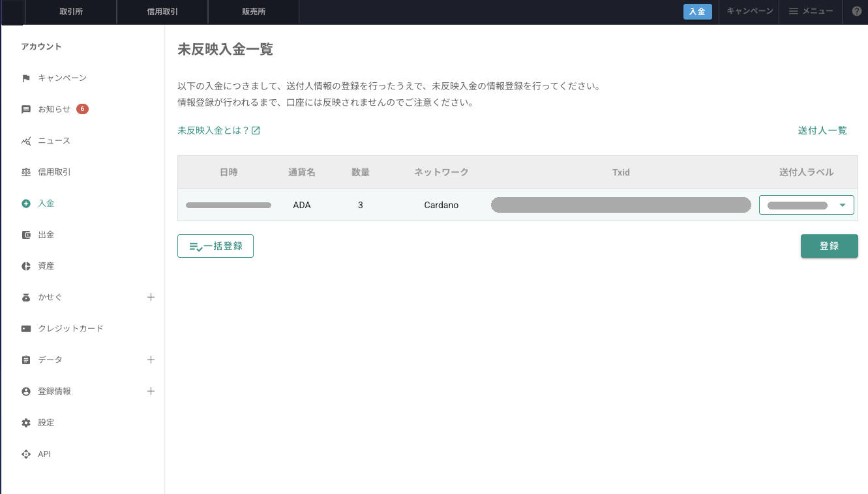Click the クレジットカード card icon

tap(26, 329)
